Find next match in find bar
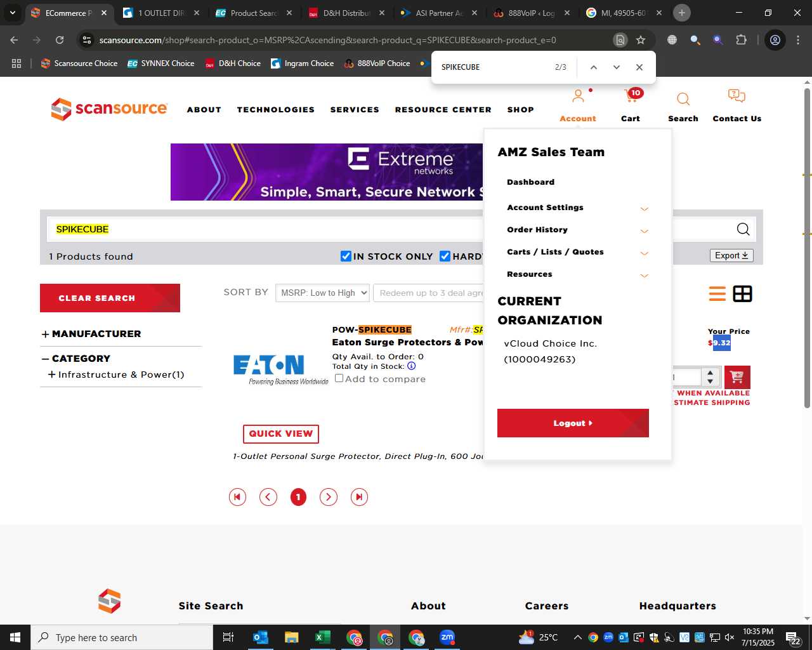The width and height of the screenshot is (812, 650). (617, 67)
